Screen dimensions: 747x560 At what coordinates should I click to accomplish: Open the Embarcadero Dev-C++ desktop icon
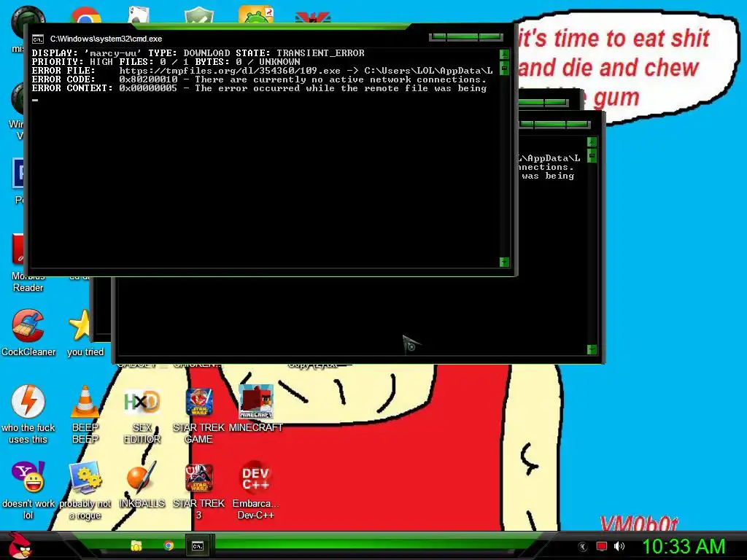256,478
